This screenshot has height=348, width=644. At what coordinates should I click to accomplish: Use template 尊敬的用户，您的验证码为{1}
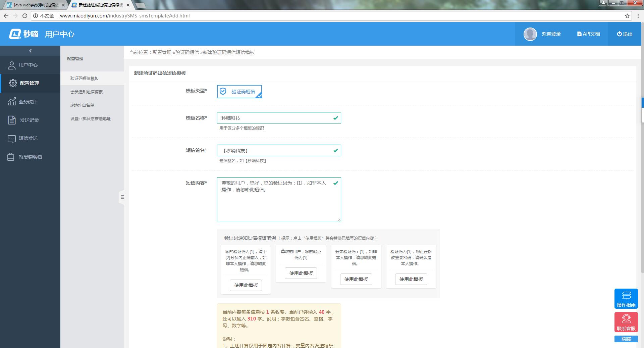click(301, 273)
